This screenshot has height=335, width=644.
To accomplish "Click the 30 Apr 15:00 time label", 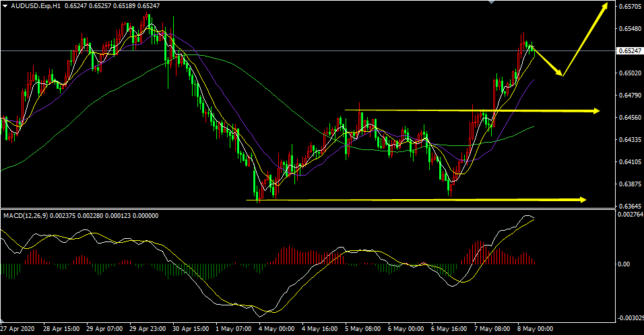I will click(x=191, y=329).
